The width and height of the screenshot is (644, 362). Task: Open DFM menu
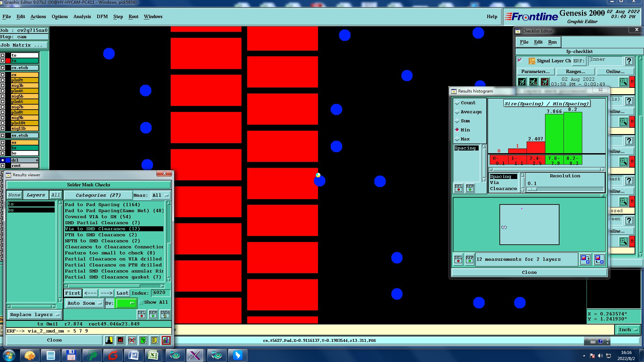point(102,17)
